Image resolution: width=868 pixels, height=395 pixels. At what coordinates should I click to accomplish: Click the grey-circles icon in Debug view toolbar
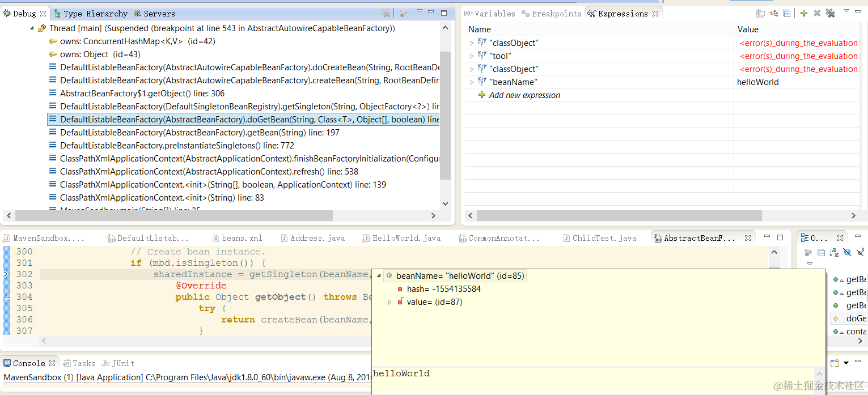click(x=404, y=13)
